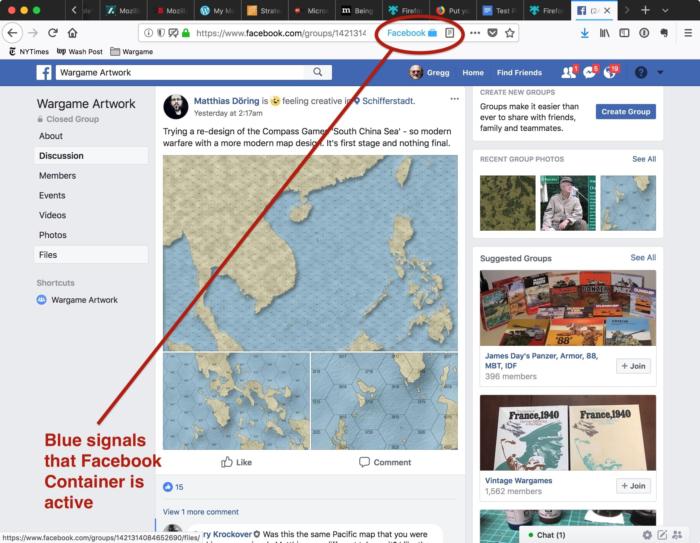Go to Facebook Home

coord(473,72)
